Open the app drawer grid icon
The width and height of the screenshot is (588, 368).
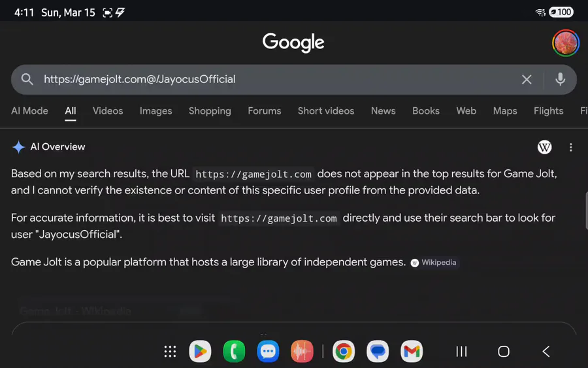click(x=170, y=352)
